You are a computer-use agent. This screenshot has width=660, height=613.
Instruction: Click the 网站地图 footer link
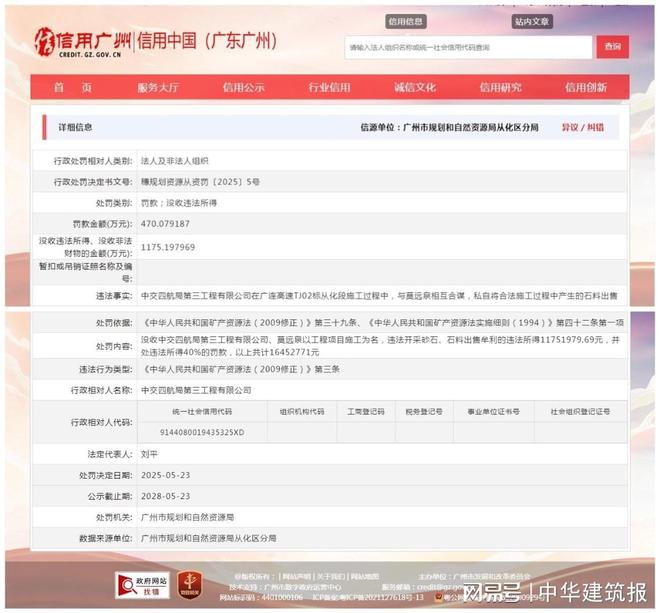point(365,576)
